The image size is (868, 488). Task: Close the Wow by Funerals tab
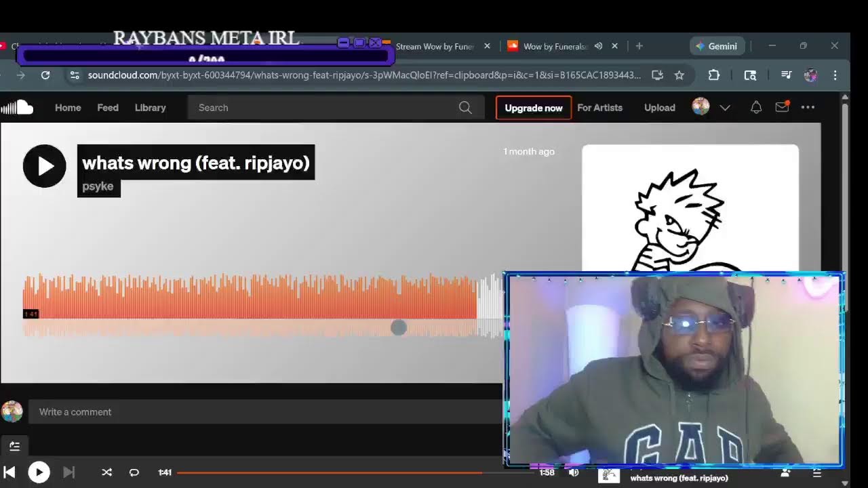(614, 46)
